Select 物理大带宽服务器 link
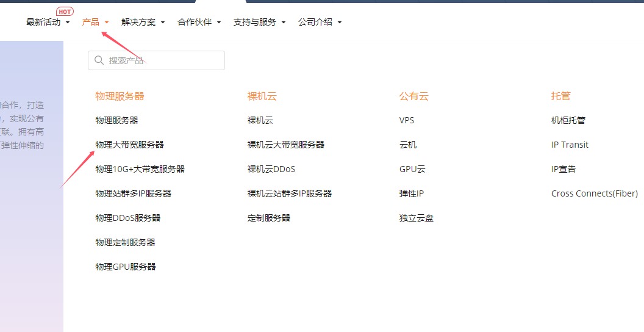Image resolution: width=644 pixels, height=332 pixels. pos(129,145)
